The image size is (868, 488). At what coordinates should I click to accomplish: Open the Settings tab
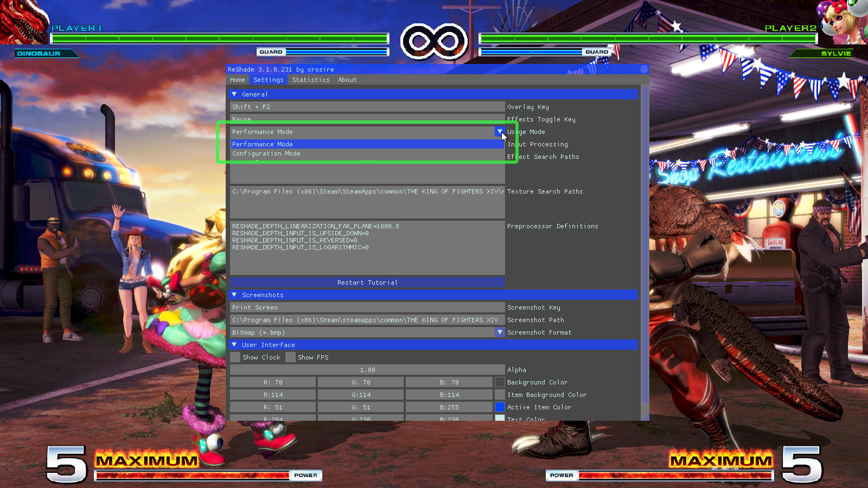(x=269, y=80)
